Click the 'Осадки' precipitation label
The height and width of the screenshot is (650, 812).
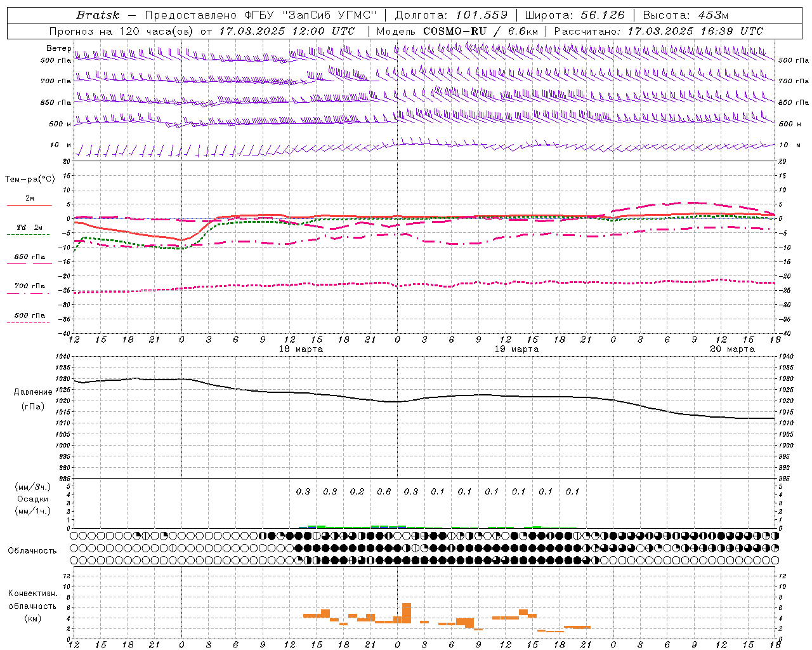coord(33,499)
